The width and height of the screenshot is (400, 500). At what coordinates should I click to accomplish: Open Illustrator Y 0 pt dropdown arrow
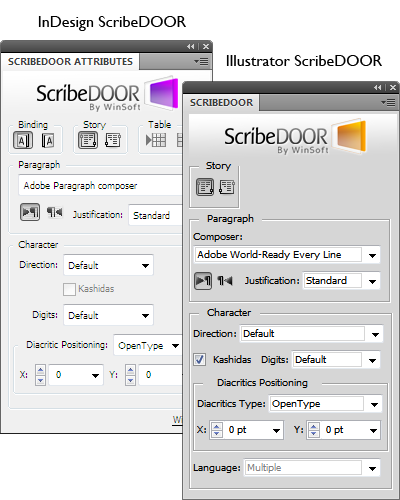point(374,430)
